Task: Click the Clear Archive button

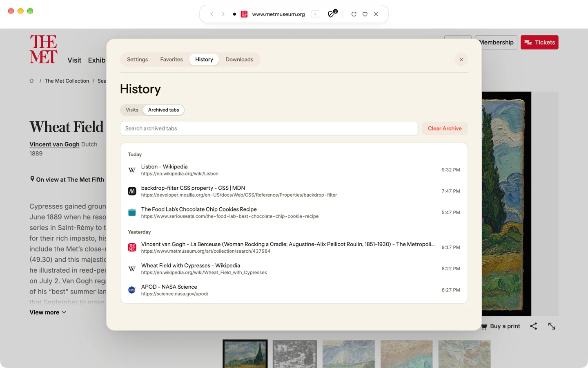Action: tap(445, 128)
